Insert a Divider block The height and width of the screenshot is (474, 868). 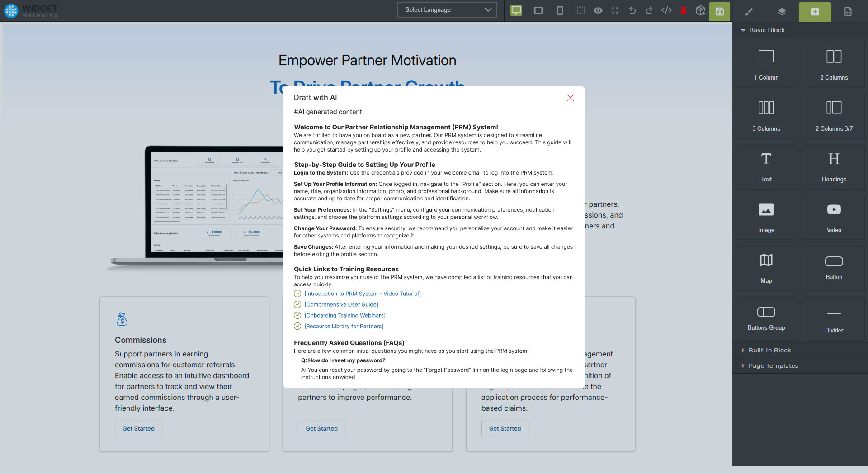click(x=834, y=318)
